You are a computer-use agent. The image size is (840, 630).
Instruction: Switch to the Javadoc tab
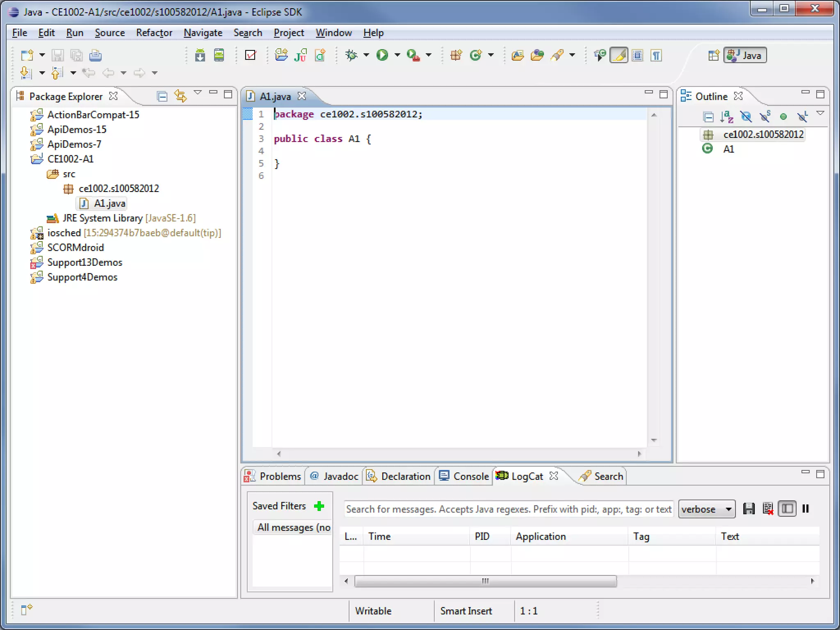point(334,476)
